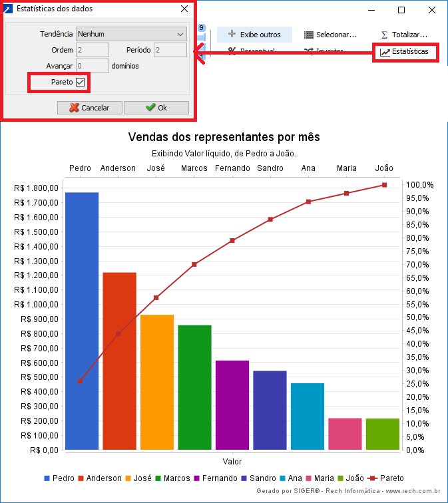Click the Exibe outros button

254,35
